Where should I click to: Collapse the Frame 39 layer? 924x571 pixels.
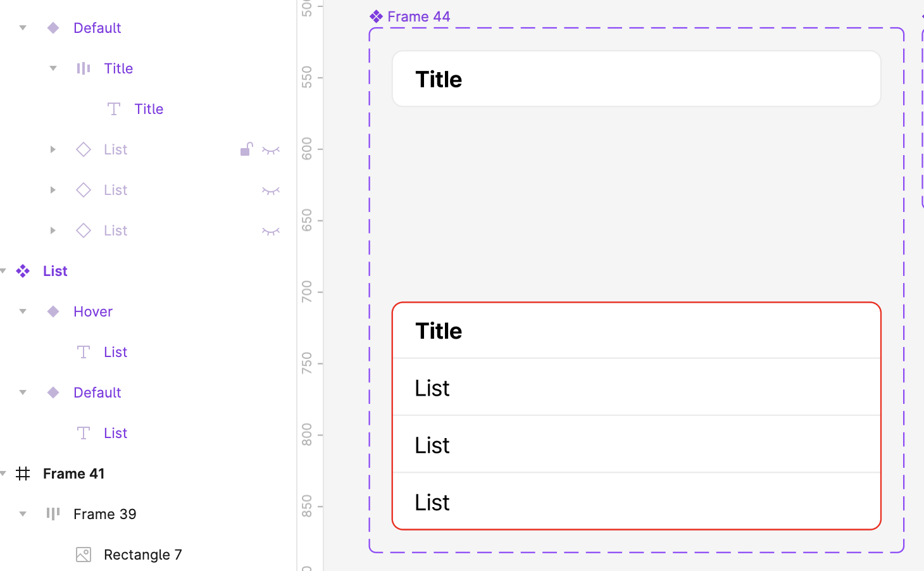pyautogui.click(x=23, y=514)
